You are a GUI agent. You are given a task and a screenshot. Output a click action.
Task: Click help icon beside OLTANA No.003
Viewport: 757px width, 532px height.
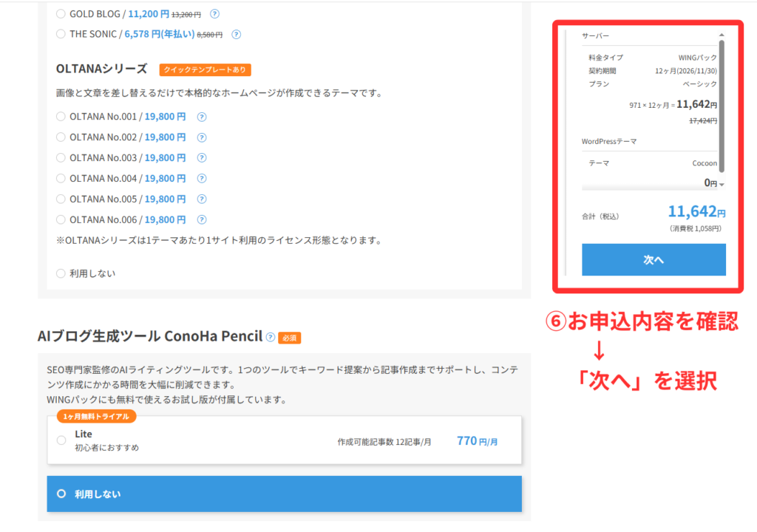pyautogui.click(x=202, y=158)
